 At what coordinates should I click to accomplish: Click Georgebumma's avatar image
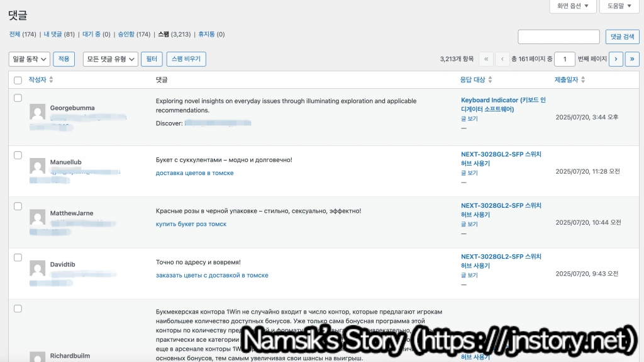(37, 112)
